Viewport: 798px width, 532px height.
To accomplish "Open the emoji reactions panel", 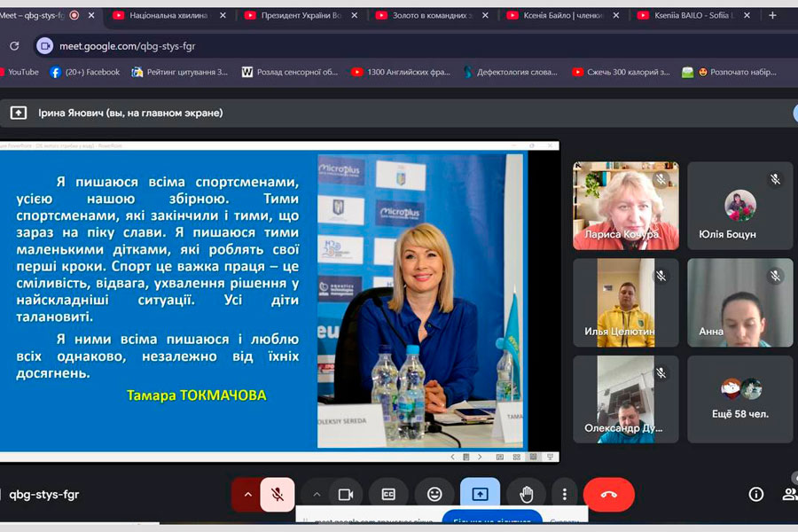I will (x=434, y=495).
